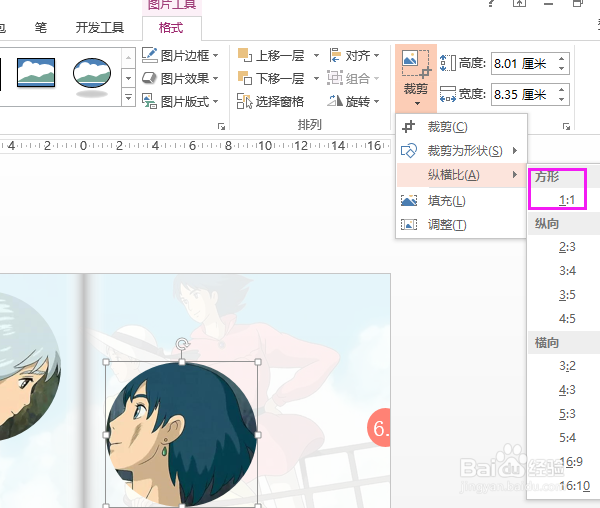Click the Picture Effects icon
Image resolution: width=600 pixels, height=508 pixels.
click(150, 78)
